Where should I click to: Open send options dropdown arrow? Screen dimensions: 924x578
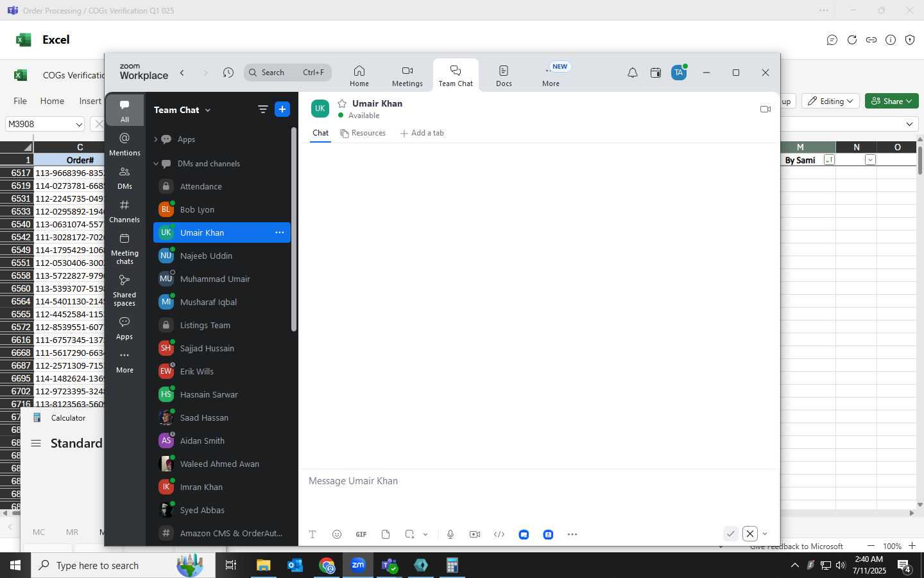click(765, 534)
